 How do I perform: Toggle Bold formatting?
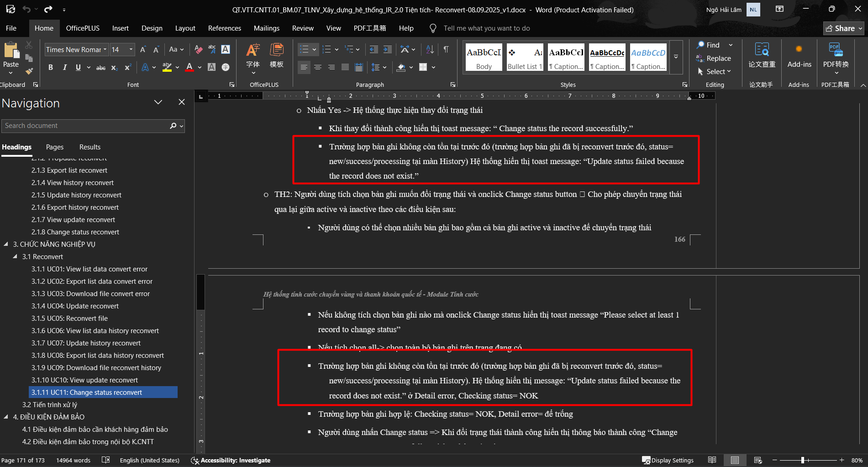pos(51,67)
